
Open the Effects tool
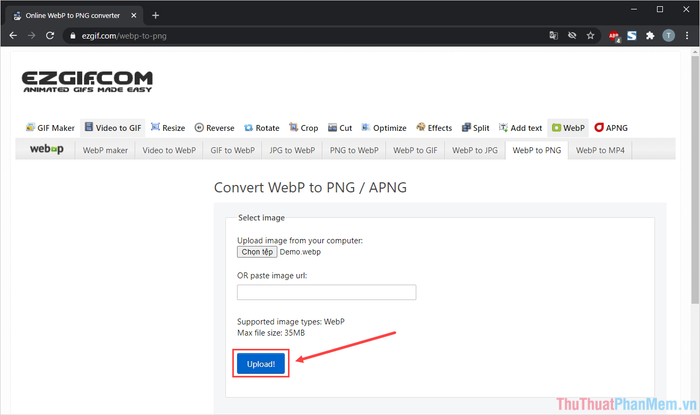point(434,128)
